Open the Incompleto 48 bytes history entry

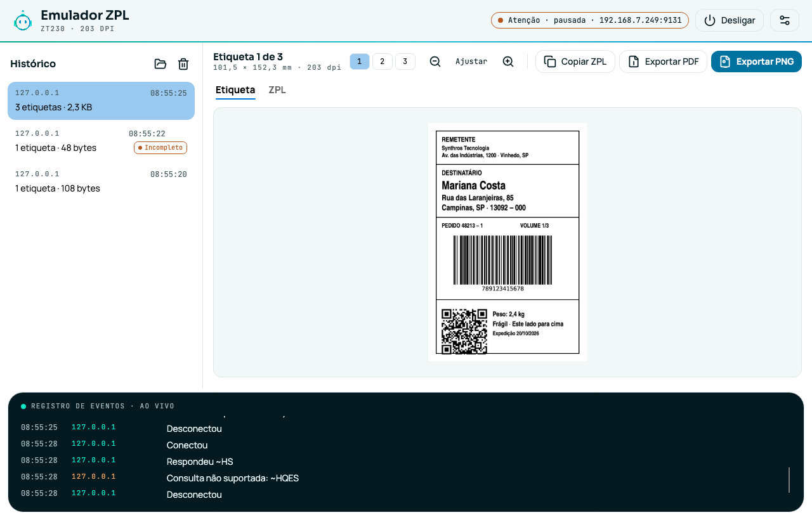[101, 141]
